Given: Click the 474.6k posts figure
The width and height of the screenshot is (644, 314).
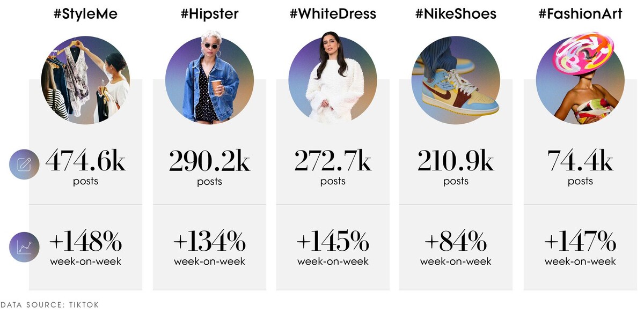Looking at the screenshot, I should click(x=85, y=167).
